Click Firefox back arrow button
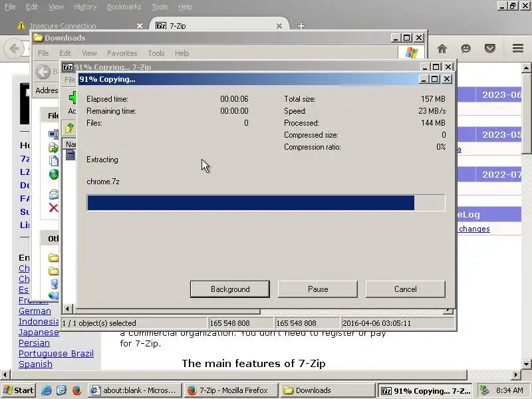Image resolution: width=532 pixels, height=399 pixels. pos(14,49)
